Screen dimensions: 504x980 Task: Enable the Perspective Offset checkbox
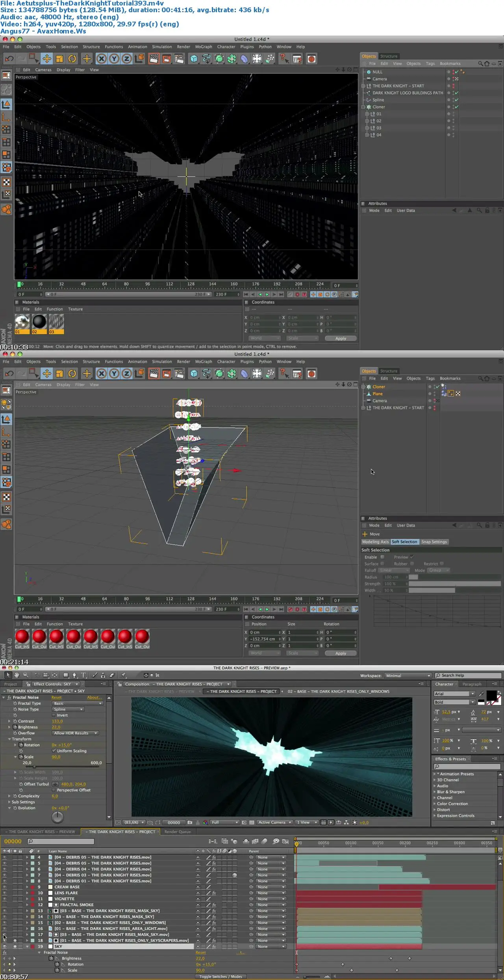[54, 790]
